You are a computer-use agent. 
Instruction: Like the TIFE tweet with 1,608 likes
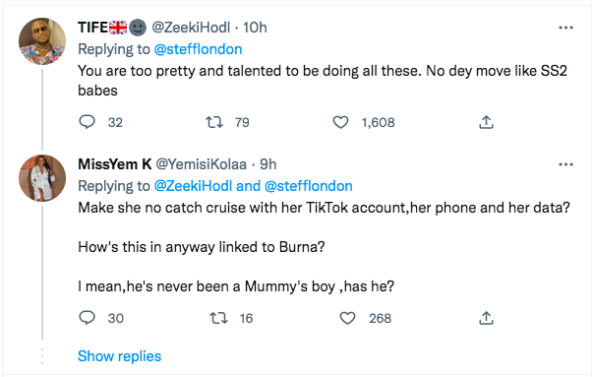(340, 122)
